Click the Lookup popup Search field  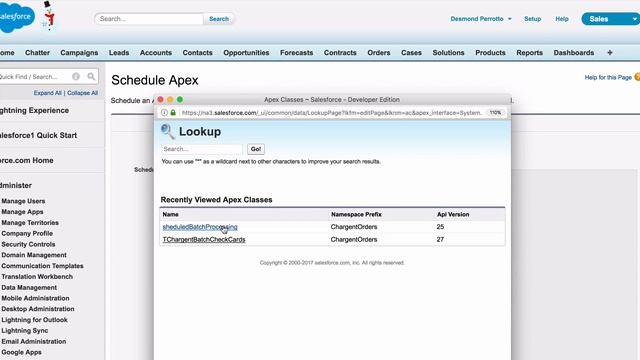tap(202, 149)
